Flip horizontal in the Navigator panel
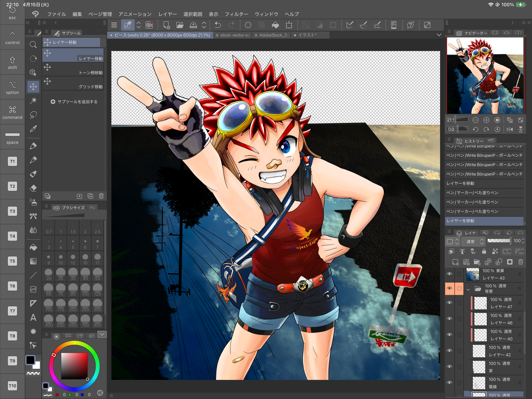Image resolution: width=532 pixels, height=399 pixels. click(510, 129)
